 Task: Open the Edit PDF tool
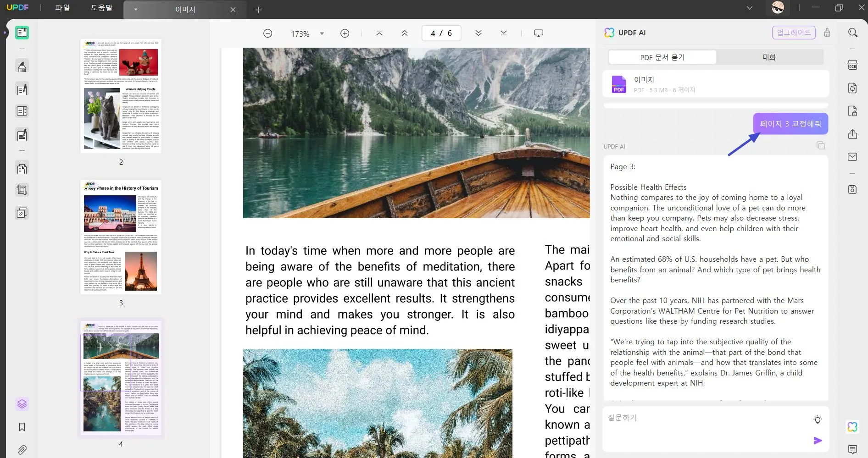(x=22, y=89)
